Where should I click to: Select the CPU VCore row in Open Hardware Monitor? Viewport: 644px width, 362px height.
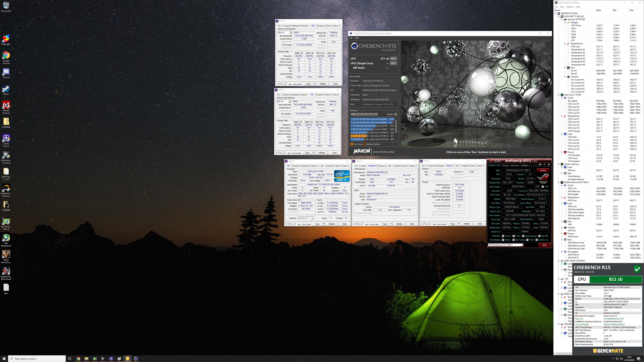point(599,25)
